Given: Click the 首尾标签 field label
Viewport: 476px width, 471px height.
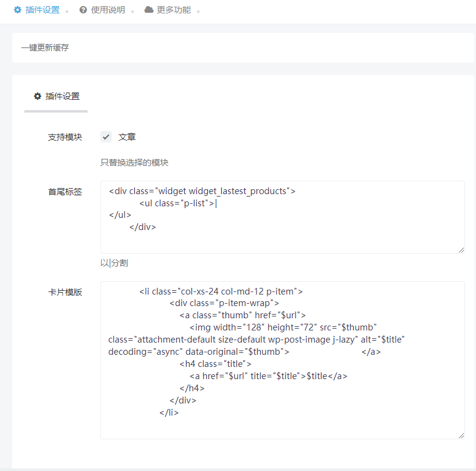Looking at the screenshot, I should pyautogui.click(x=65, y=192).
